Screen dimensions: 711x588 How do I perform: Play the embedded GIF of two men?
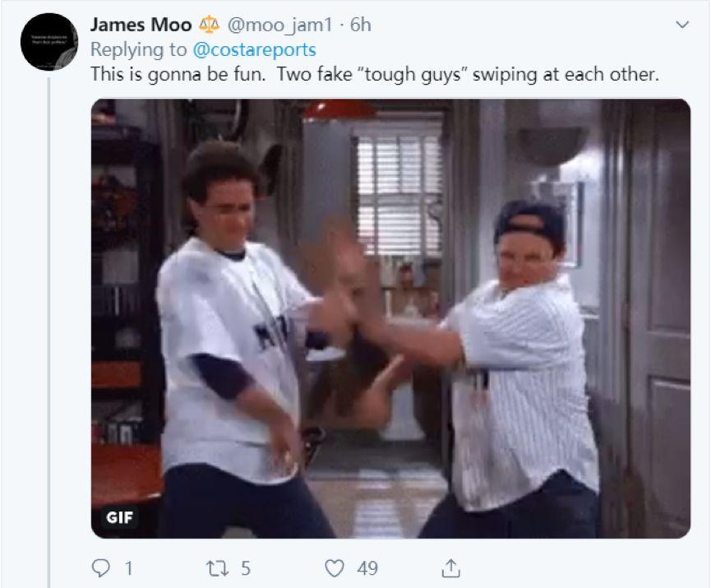pyautogui.click(x=391, y=318)
